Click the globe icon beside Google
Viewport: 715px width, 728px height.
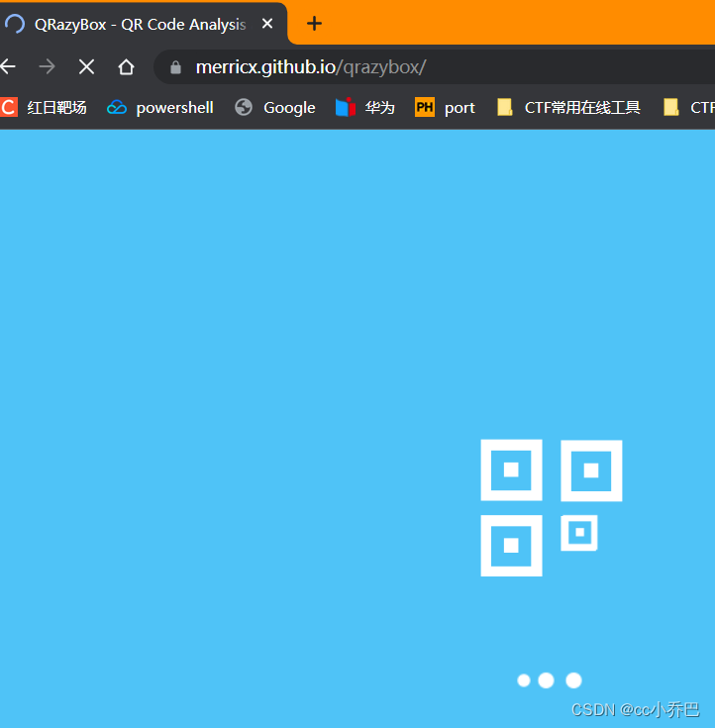(x=244, y=107)
